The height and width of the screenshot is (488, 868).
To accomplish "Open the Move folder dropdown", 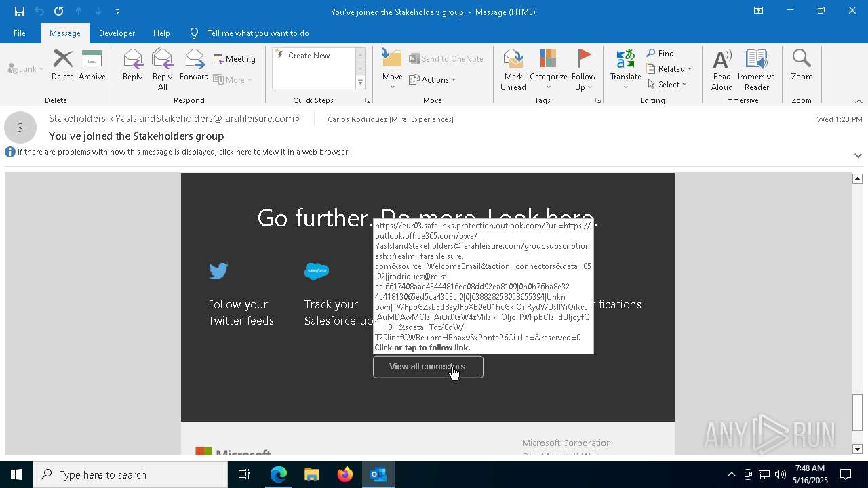I will (x=392, y=69).
